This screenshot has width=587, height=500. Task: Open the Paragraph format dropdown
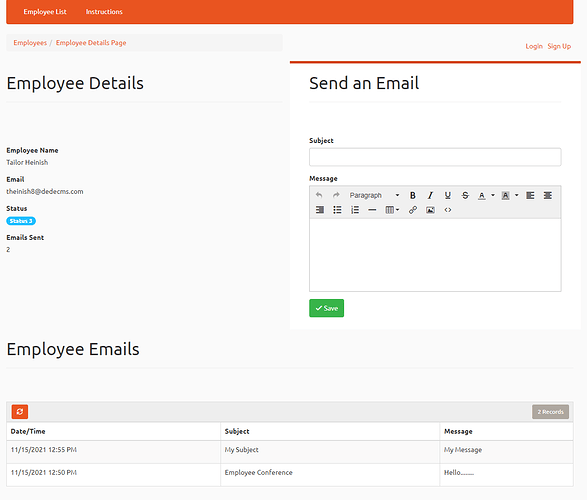pos(374,195)
